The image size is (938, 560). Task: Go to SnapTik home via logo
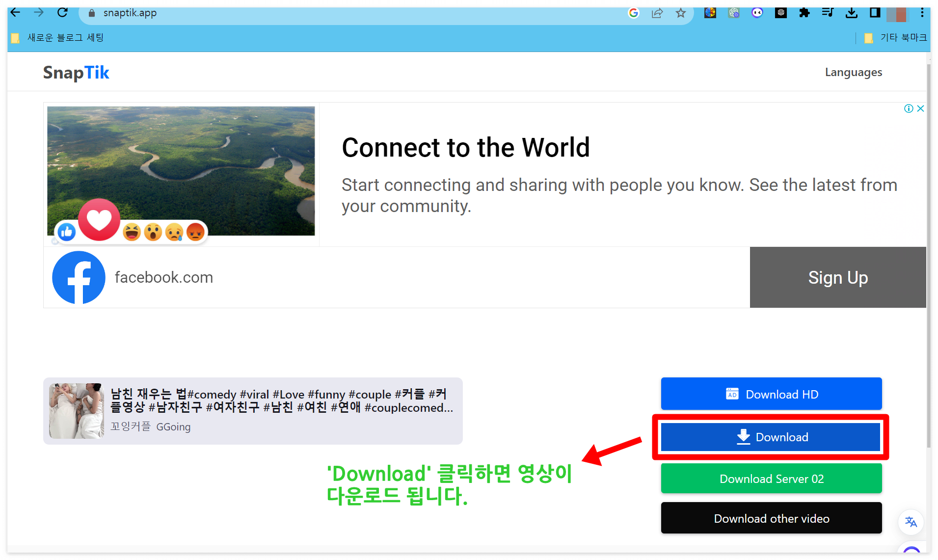pyautogui.click(x=76, y=72)
